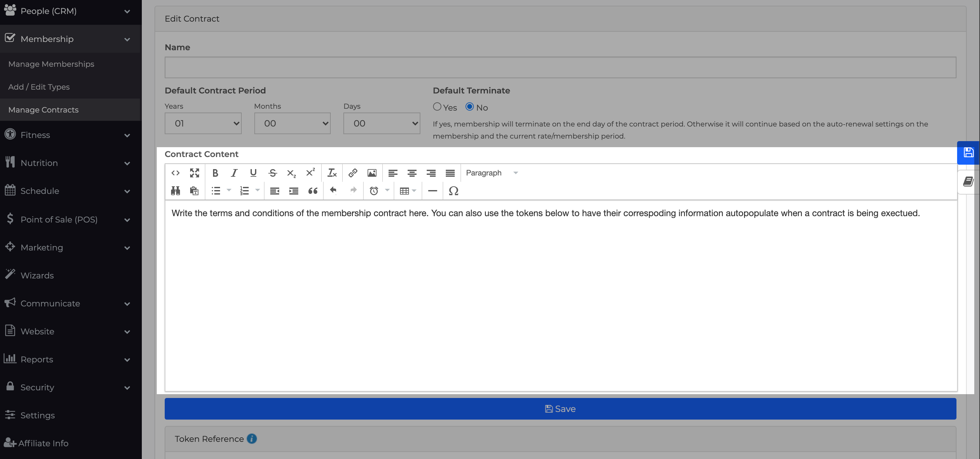Open the Years dropdown
The image size is (980, 459).
pyautogui.click(x=203, y=123)
